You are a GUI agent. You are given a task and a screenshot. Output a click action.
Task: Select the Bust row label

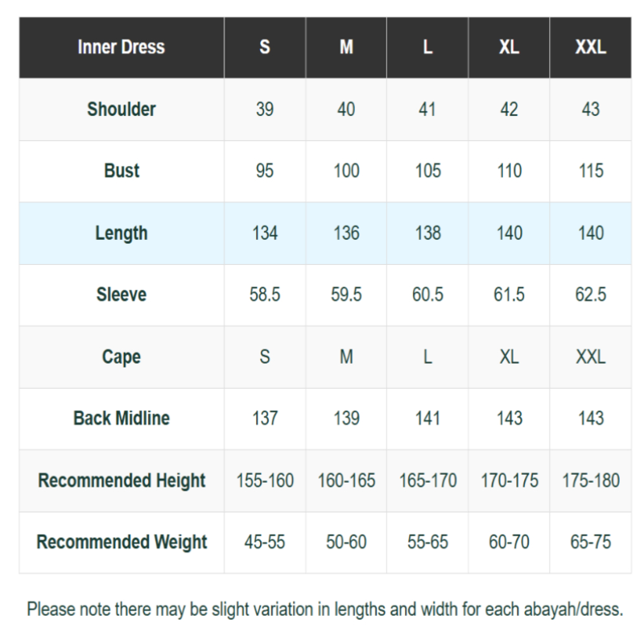coord(121,171)
